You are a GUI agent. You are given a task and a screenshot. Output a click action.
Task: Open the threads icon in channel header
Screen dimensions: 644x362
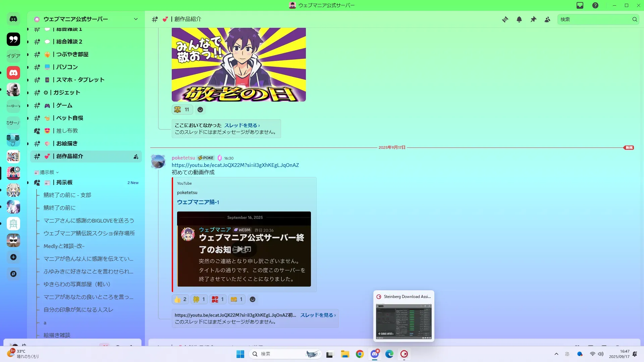coord(505,19)
